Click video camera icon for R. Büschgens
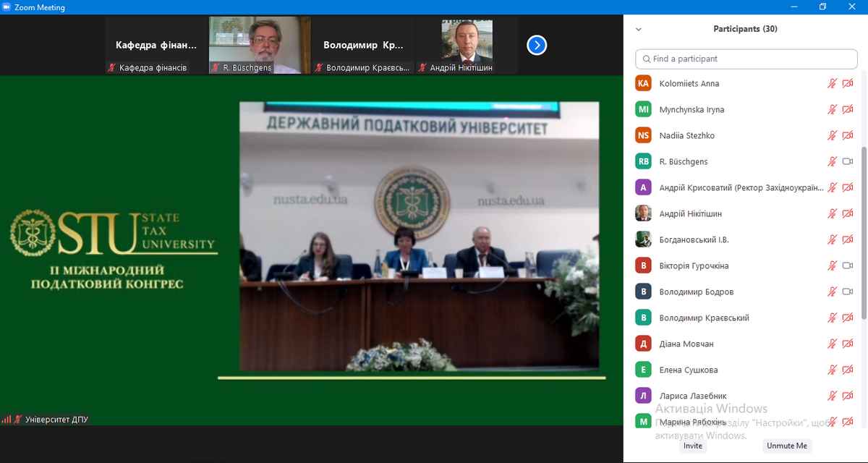Screen dimensions: 868x463 click(848, 162)
